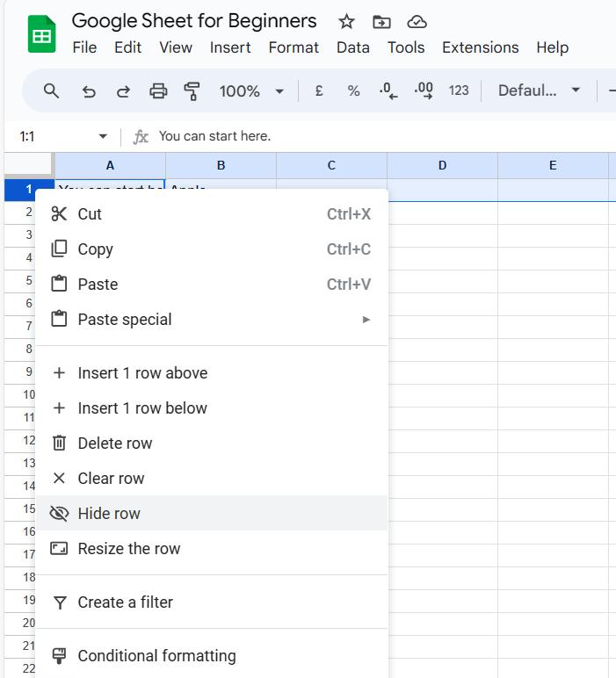Image resolution: width=616 pixels, height=678 pixels.
Task: Open the Edit menu
Action: coord(127,47)
